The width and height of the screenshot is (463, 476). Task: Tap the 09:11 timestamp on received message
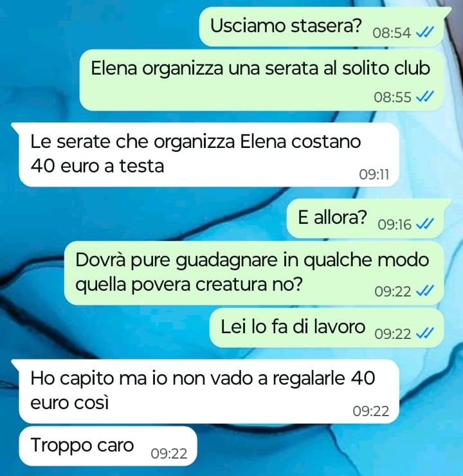[374, 174]
